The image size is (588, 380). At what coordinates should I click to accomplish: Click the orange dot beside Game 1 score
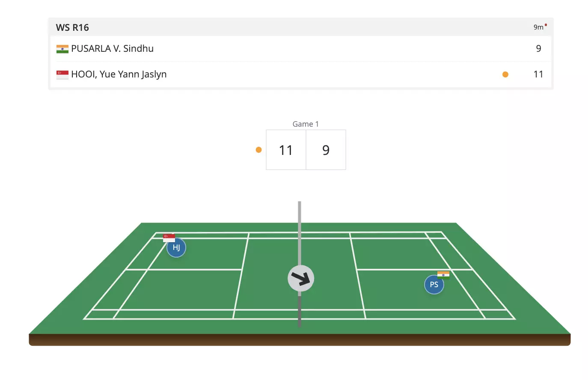tap(258, 150)
